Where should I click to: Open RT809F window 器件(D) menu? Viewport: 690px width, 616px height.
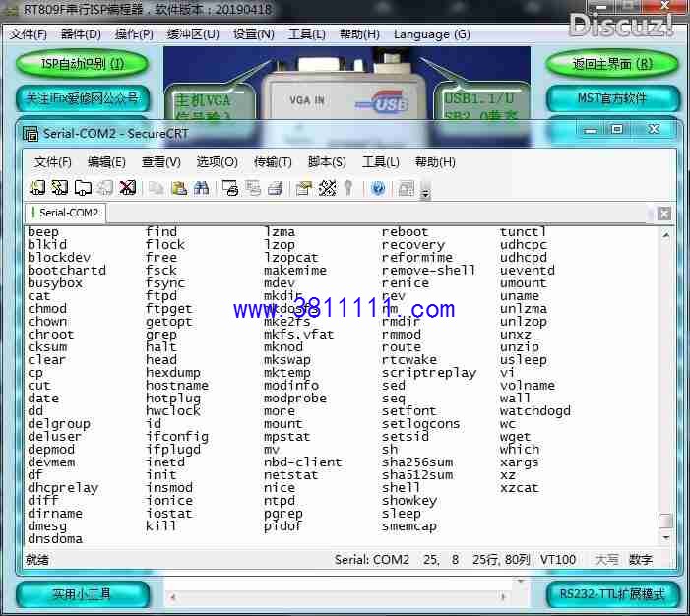point(81,33)
